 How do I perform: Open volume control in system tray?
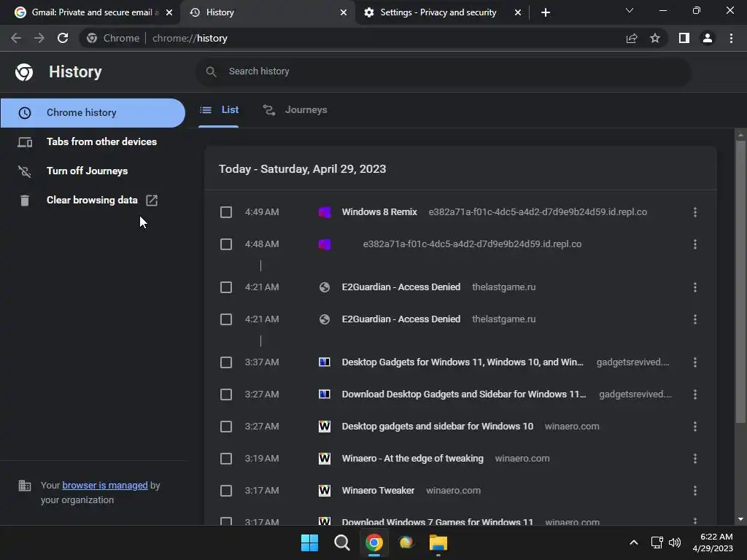pyautogui.click(x=675, y=542)
